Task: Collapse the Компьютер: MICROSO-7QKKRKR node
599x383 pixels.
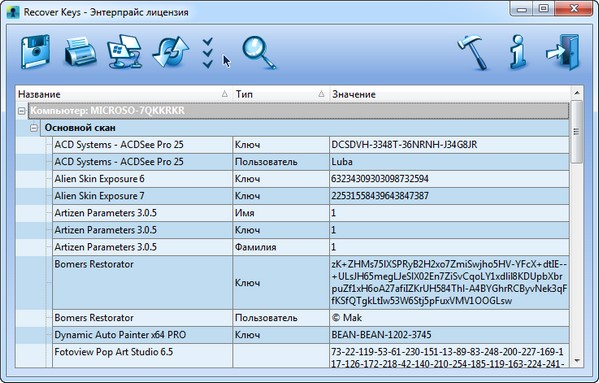Action: tap(22, 111)
